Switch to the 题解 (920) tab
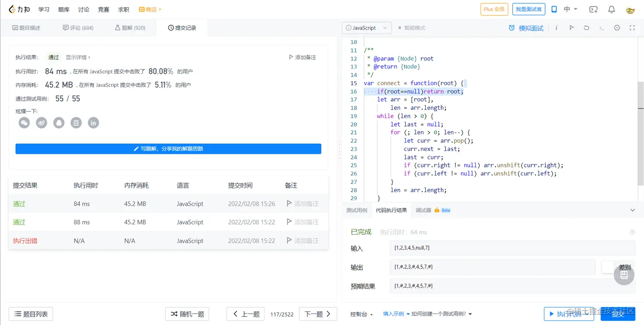This screenshot has height=325, width=644. click(x=130, y=28)
